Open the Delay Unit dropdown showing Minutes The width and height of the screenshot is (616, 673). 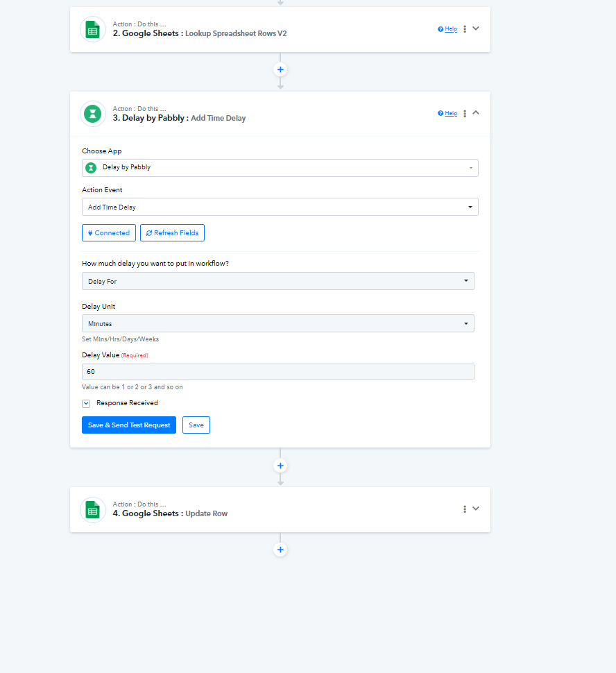click(277, 323)
